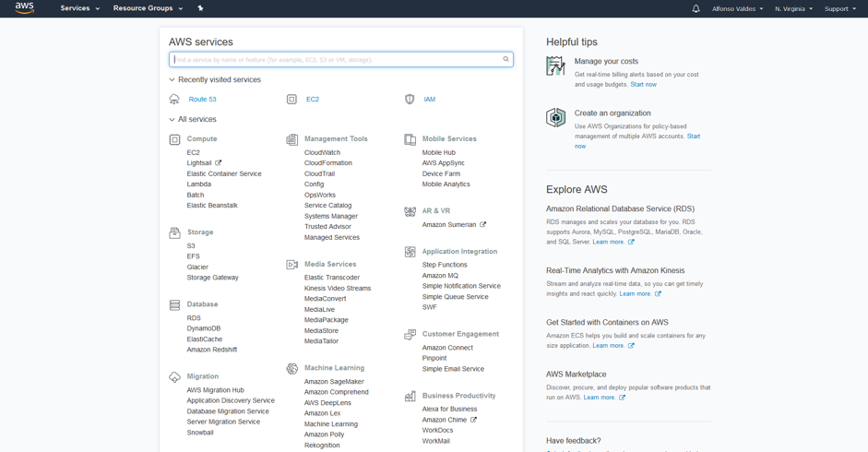Click the pin shortcut icon in navbar
The width and height of the screenshot is (868, 452).
tap(200, 8)
